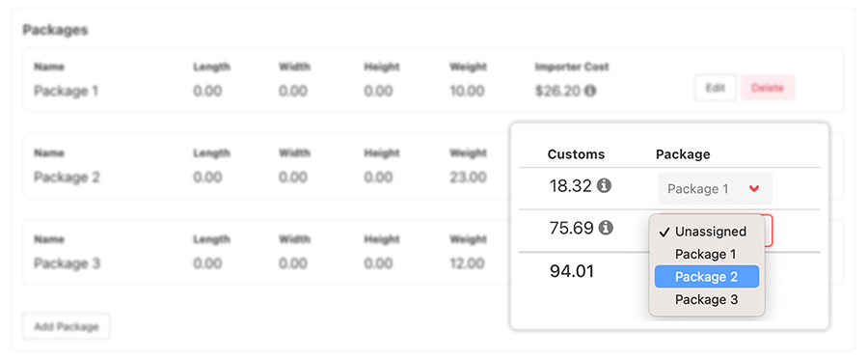Image resolution: width=868 pixels, height=358 pixels.
Task: Click the Customs column header
Action: (577, 154)
